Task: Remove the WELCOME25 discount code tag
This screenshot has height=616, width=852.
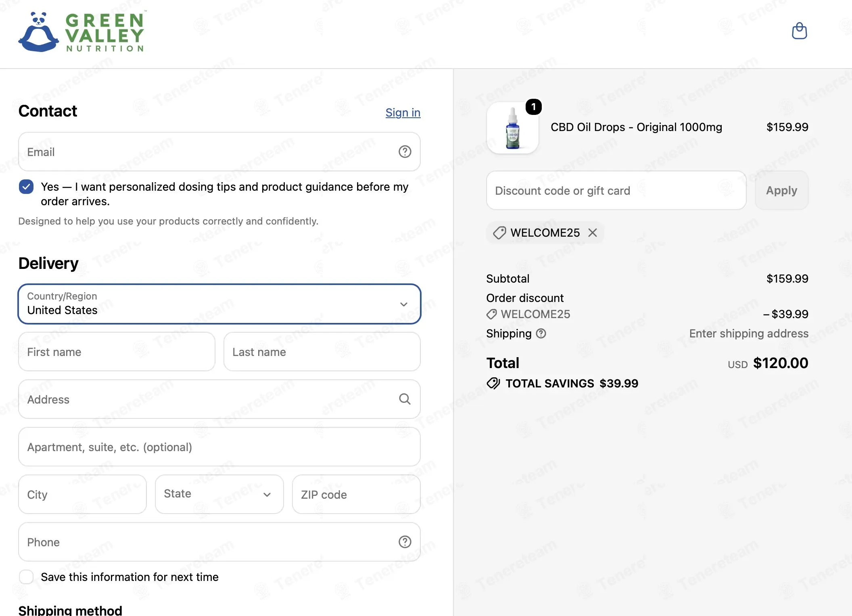Action: tap(592, 233)
